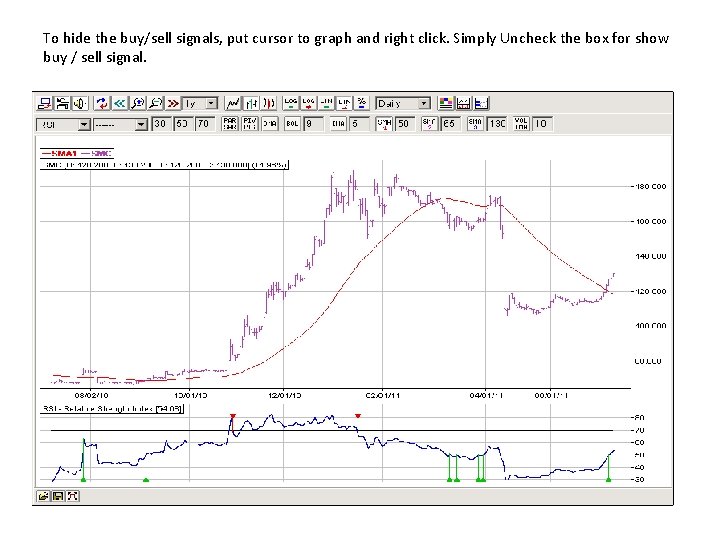Click the 08/02/10 date label on the axis
The height and width of the screenshot is (540, 720).
pos(91,395)
